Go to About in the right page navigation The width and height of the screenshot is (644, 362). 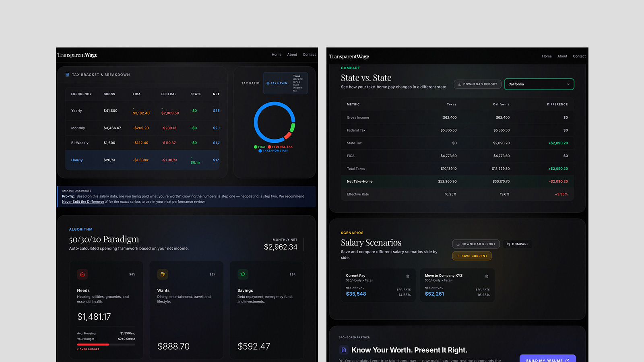pos(562,56)
